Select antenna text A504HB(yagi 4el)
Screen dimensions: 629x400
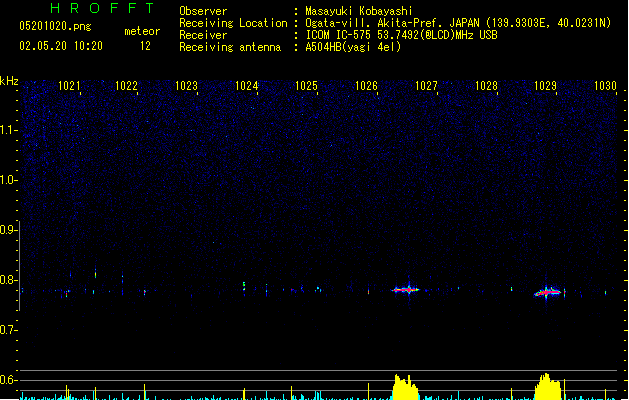pyautogui.click(x=353, y=47)
